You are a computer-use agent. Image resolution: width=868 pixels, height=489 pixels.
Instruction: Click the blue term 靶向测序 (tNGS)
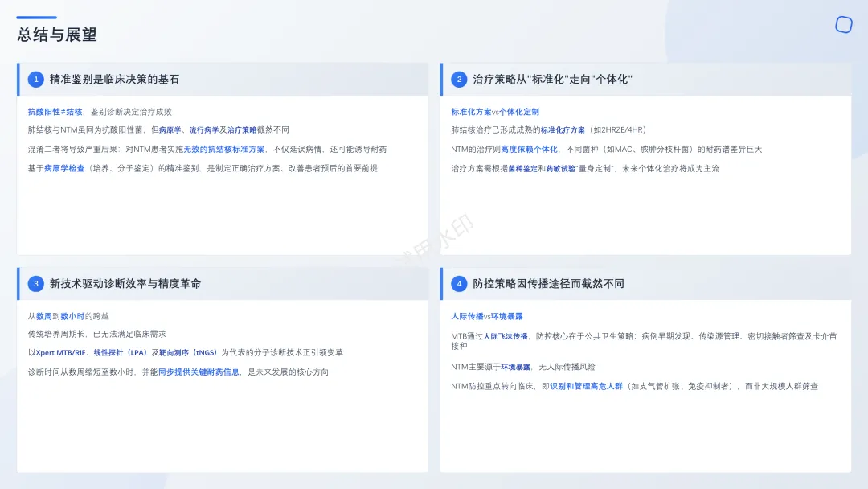[189, 353]
